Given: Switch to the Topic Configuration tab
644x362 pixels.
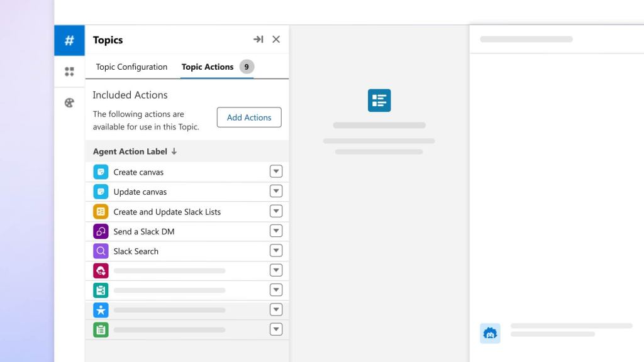Looking at the screenshot, I should [x=131, y=67].
